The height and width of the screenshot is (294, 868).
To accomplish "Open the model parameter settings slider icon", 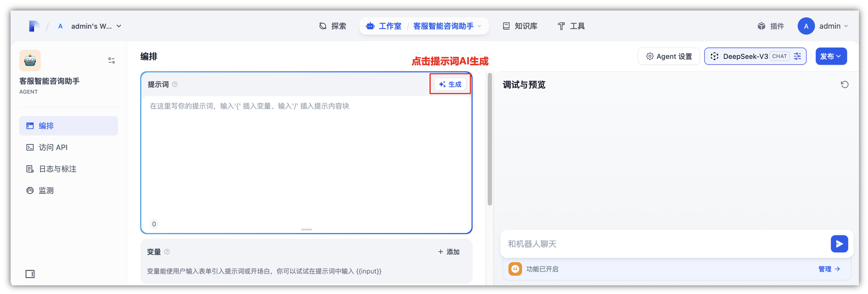I will (797, 56).
